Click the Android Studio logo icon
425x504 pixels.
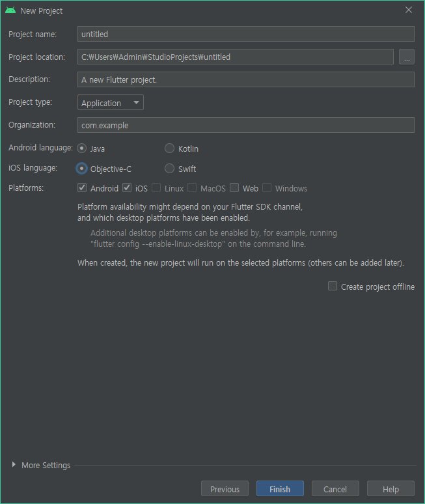click(10, 10)
